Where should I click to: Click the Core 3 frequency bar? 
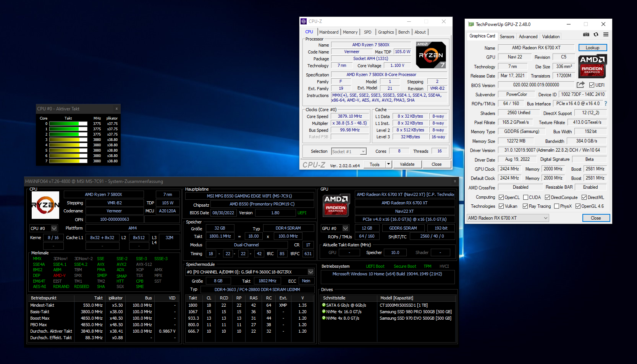pos(68,140)
